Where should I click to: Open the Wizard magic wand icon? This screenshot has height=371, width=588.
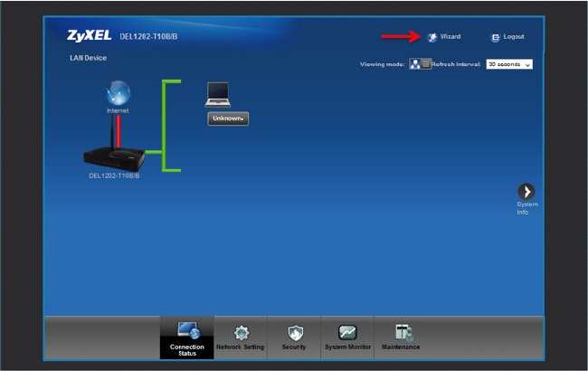432,37
